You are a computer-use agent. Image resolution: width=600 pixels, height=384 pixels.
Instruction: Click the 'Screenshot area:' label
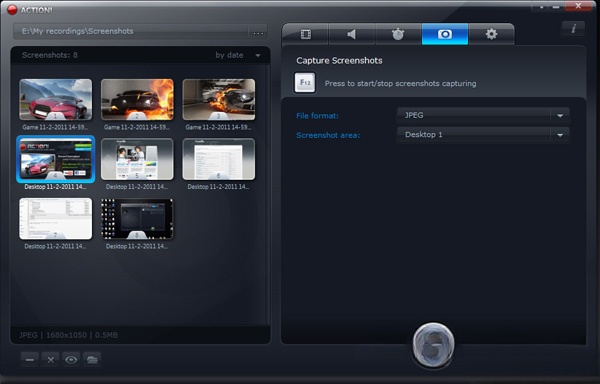(x=328, y=135)
